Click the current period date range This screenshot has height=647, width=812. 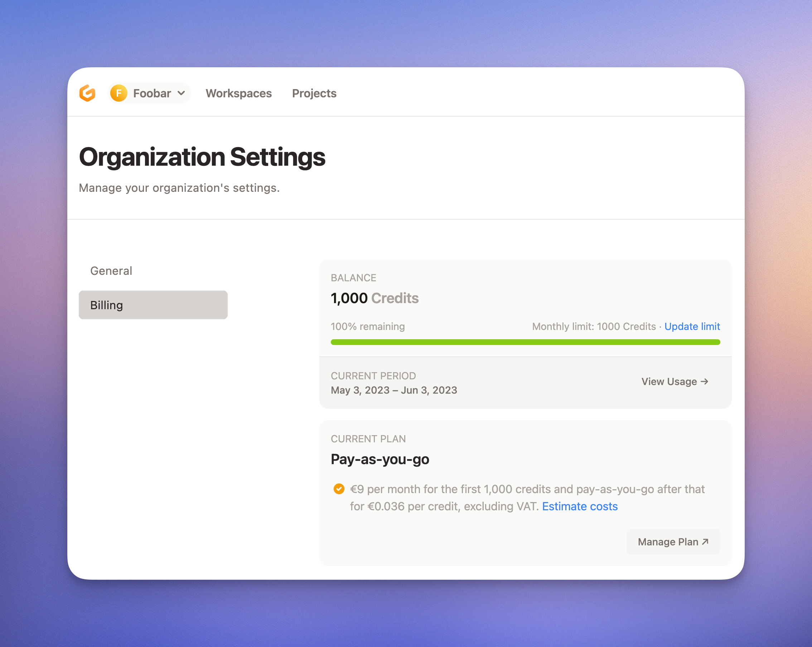pos(393,390)
